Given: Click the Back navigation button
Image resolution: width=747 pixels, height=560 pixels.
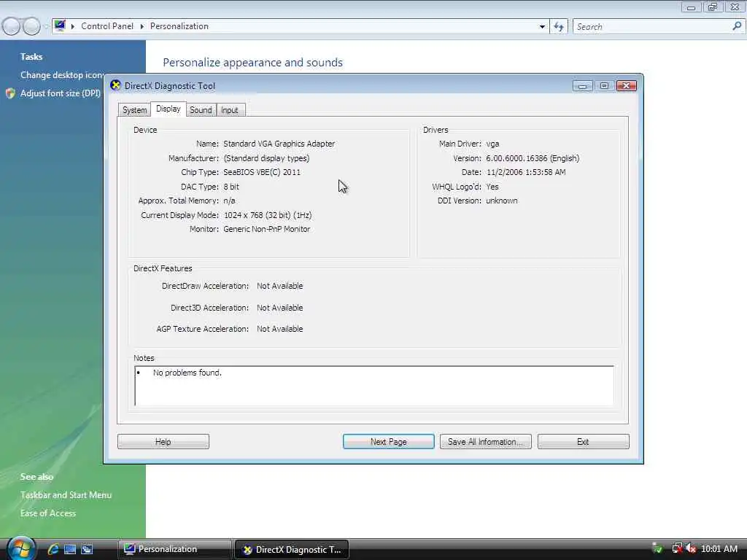Looking at the screenshot, I should 12,26.
